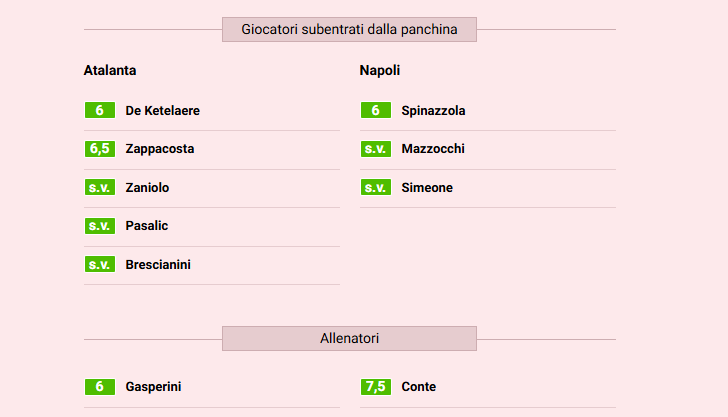Viewport: 728px width, 417px height.
Task: Open Conte coach link
Action: click(x=418, y=387)
